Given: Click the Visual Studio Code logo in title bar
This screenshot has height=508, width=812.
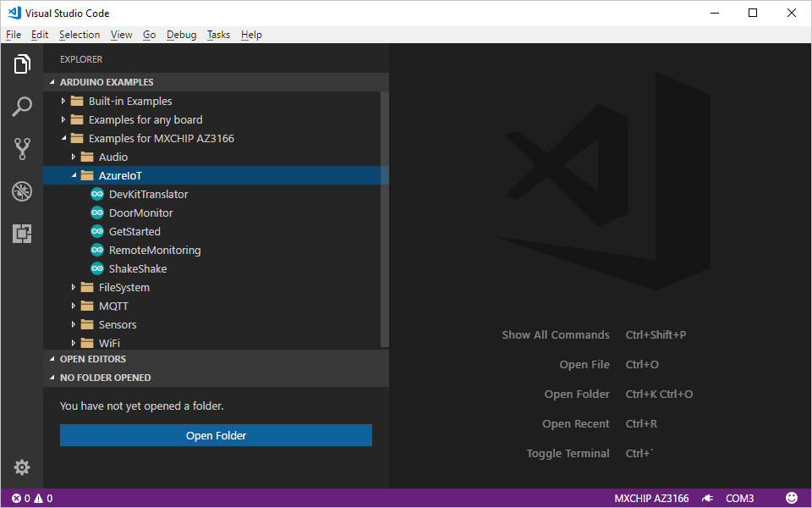Looking at the screenshot, I should click(14, 13).
